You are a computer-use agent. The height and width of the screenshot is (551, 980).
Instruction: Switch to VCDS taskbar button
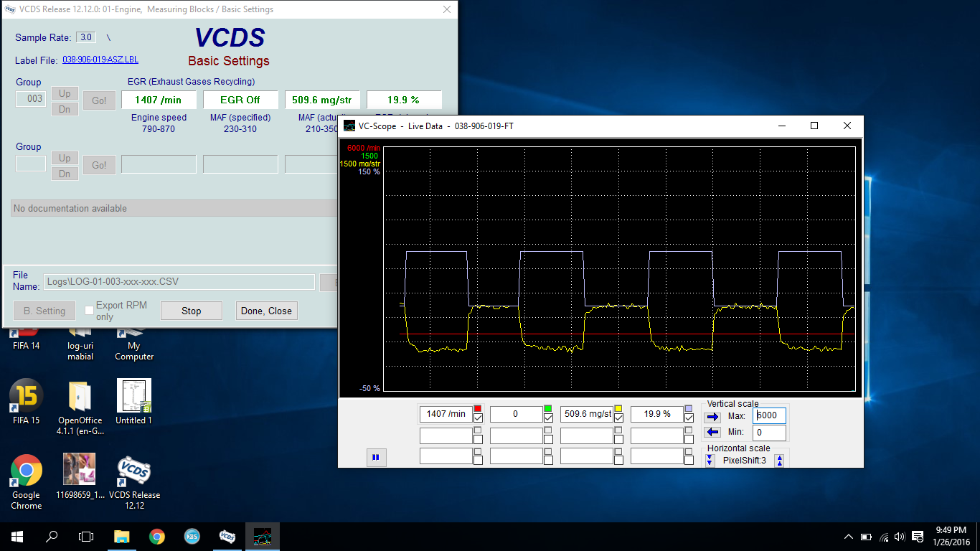tap(227, 537)
